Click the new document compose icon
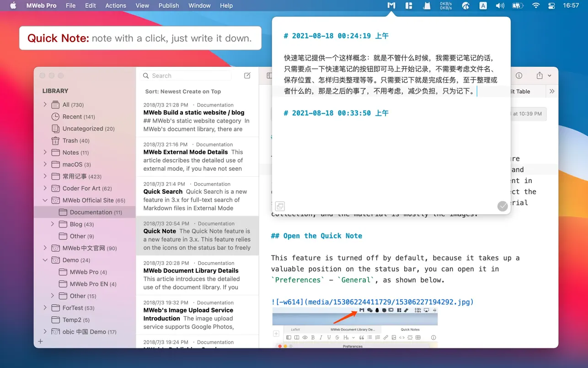Image resolution: width=588 pixels, height=368 pixels. (247, 76)
